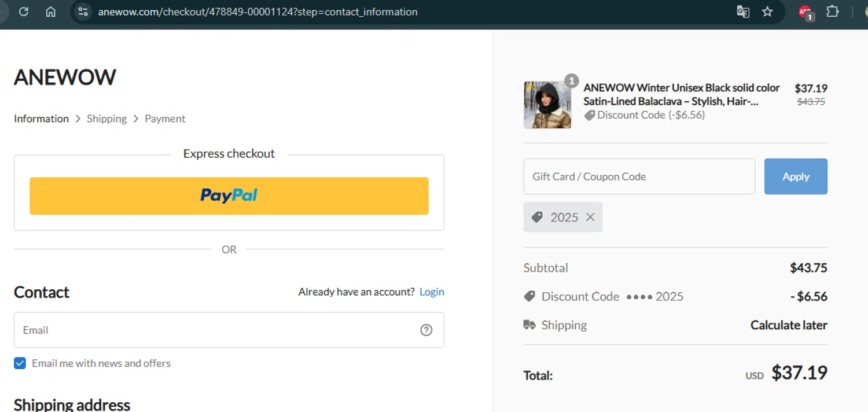Image resolution: width=868 pixels, height=412 pixels.
Task: Click the Apply coupon button
Action: click(796, 176)
